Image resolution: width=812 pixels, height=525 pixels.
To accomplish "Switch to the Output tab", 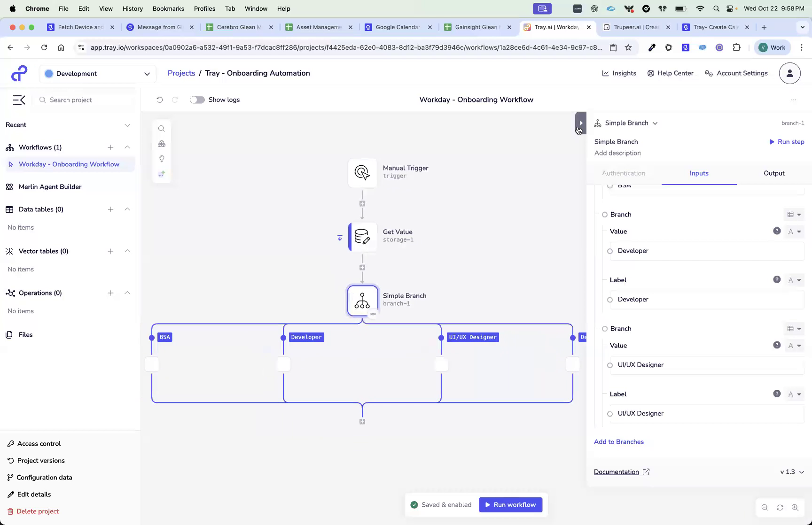I will [773, 173].
